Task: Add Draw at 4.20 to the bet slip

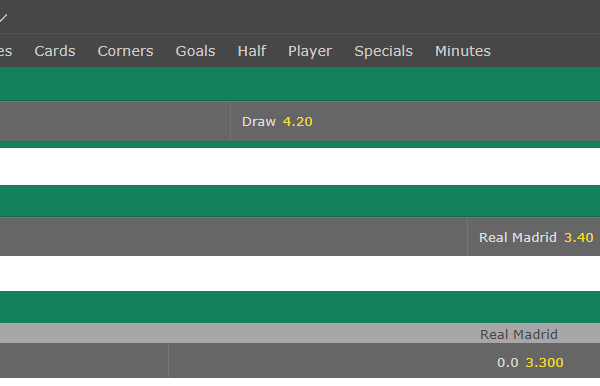Action: tap(415, 122)
